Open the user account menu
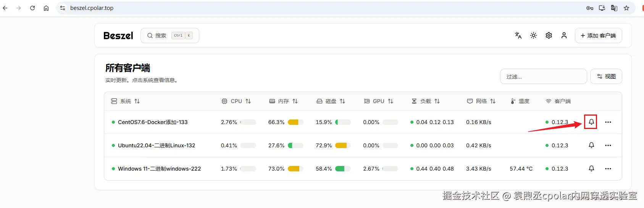 564,35
